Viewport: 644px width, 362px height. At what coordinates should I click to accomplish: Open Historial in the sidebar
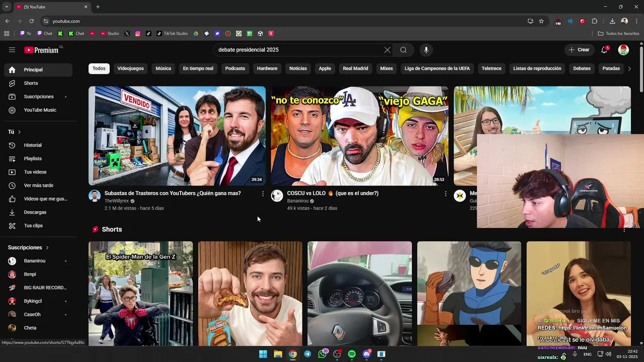38,145
